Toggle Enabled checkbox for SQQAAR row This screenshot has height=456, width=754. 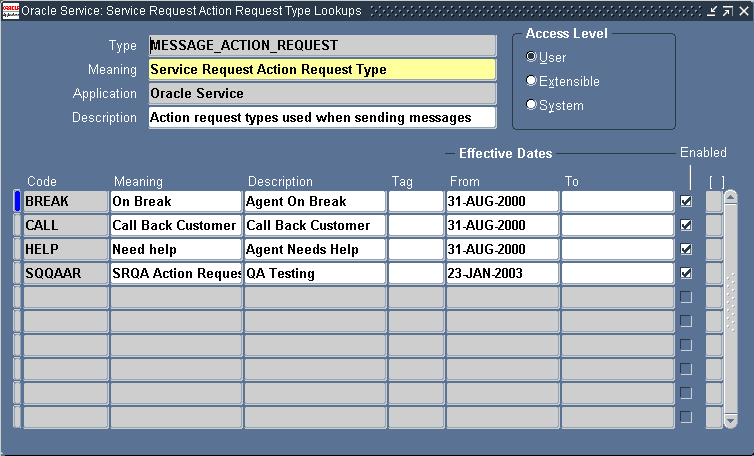686,273
